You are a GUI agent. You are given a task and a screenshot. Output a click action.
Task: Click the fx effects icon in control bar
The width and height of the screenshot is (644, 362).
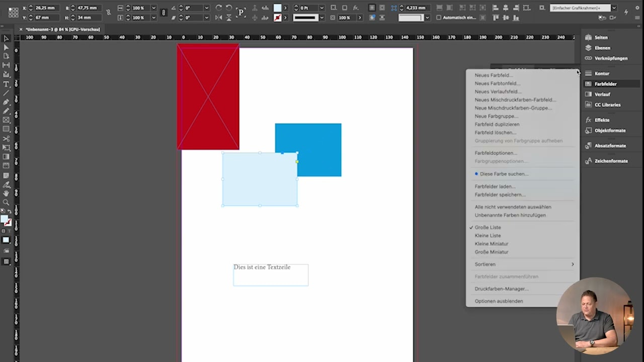356,8
